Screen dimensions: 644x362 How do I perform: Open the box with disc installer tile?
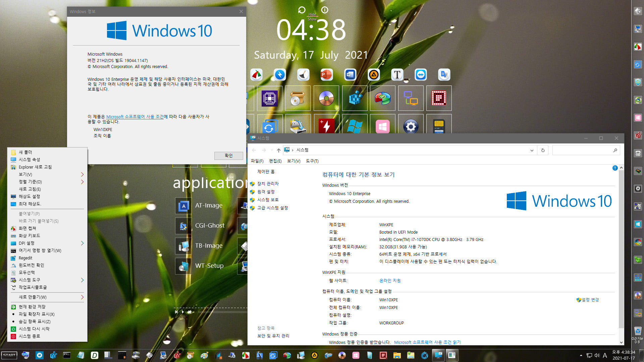pyautogui.click(x=298, y=98)
